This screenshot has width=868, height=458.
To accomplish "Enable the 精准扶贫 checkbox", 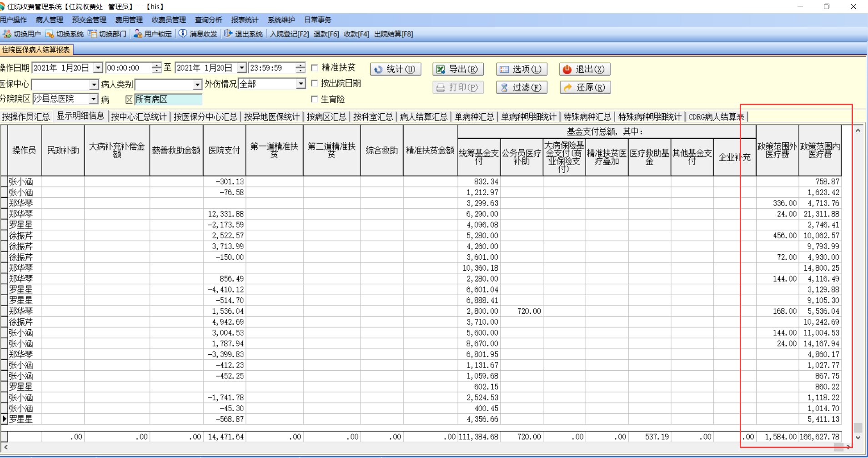I will [314, 68].
